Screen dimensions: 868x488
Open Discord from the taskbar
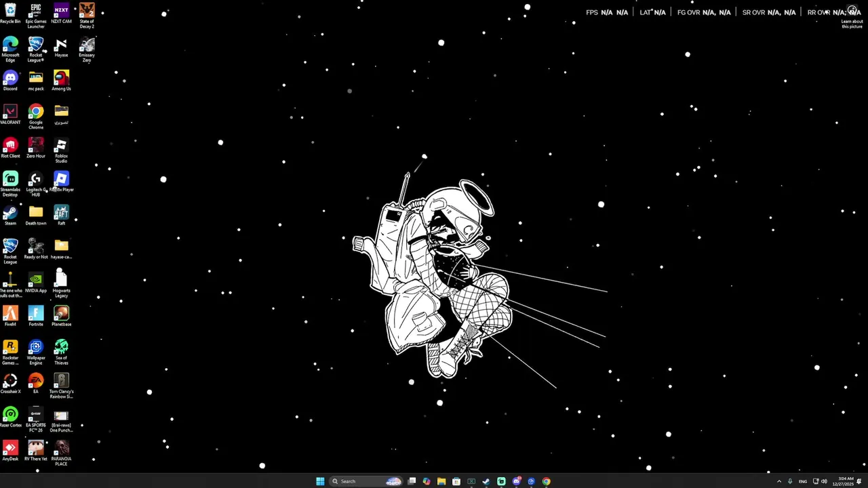pos(517,481)
